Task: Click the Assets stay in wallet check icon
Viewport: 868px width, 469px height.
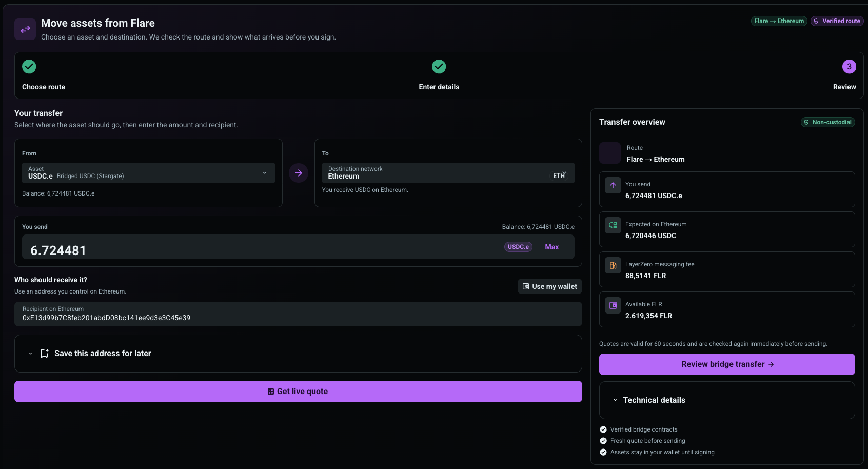Action: click(603, 452)
